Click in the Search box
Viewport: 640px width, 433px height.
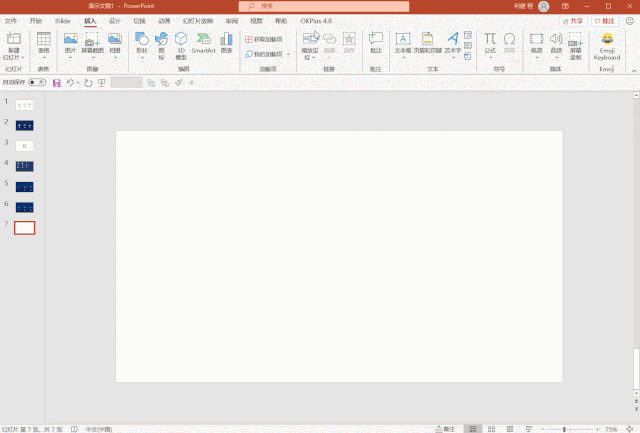tap(324, 6)
